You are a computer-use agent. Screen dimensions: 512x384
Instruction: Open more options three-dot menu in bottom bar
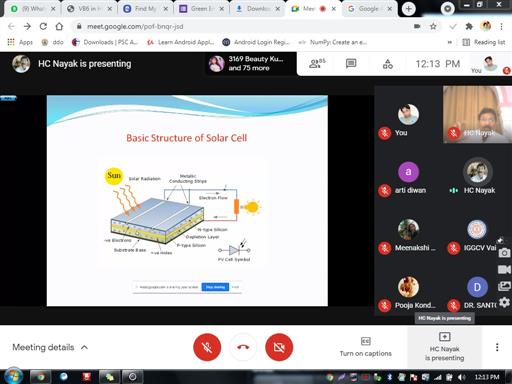tap(497, 347)
